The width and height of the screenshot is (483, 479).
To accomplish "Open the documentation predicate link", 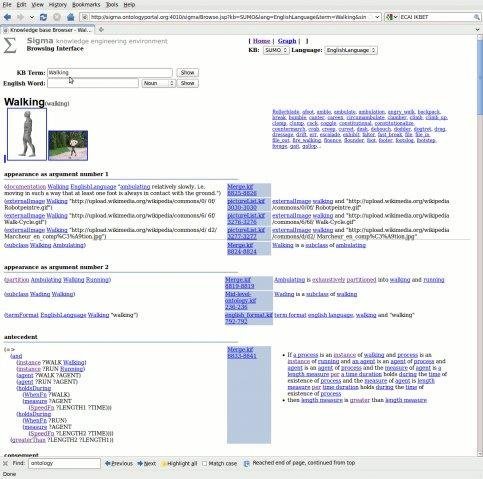I will click(x=25, y=187).
